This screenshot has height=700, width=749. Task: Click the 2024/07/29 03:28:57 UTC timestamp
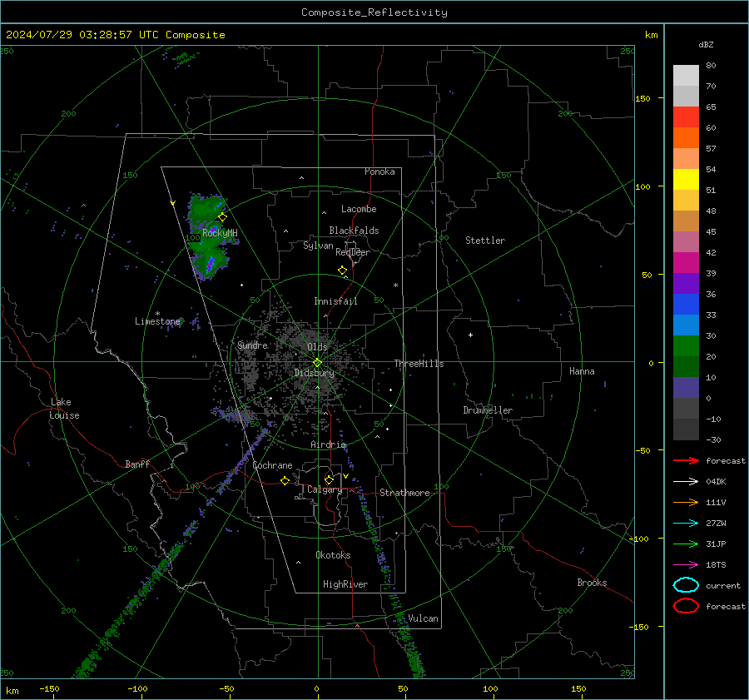tap(115, 35)
